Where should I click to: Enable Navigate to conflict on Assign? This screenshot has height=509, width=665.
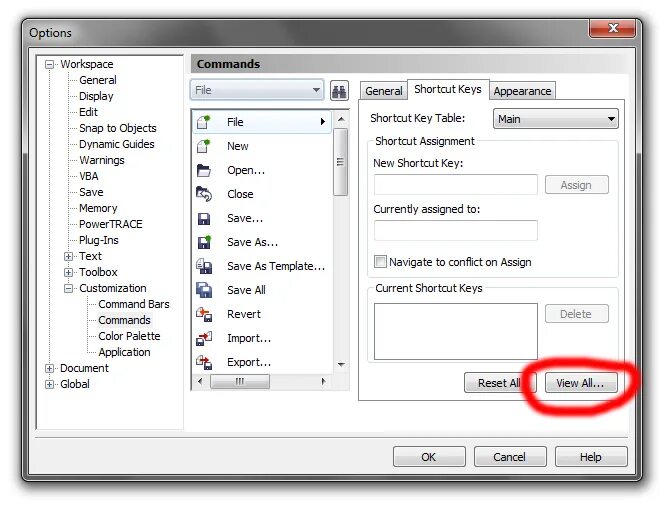[x=380, y=261]
